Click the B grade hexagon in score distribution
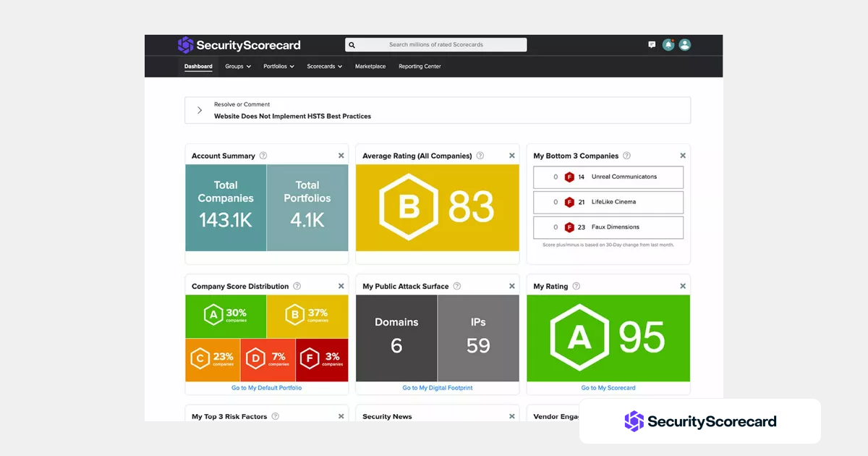The width and height of the screenshot is (868, 456). pos(294,315)
